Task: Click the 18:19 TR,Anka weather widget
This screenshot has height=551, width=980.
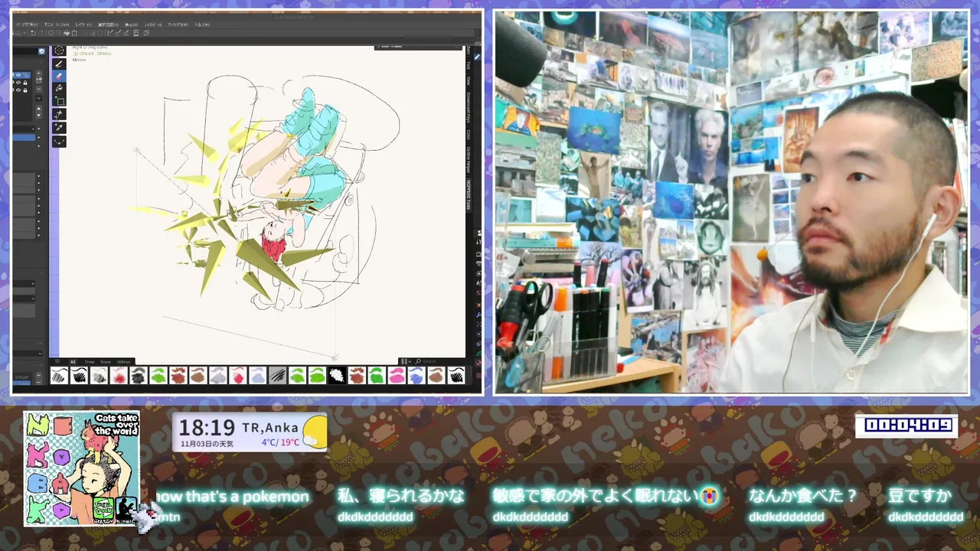Action: coord(250,432)
